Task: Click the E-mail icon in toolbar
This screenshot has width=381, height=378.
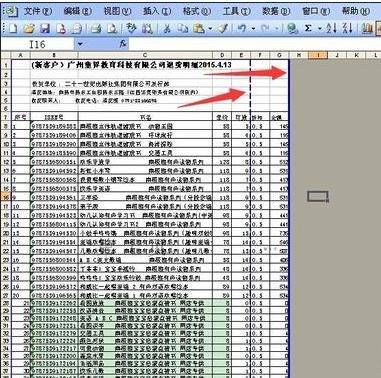Action: tap(77, 29)
